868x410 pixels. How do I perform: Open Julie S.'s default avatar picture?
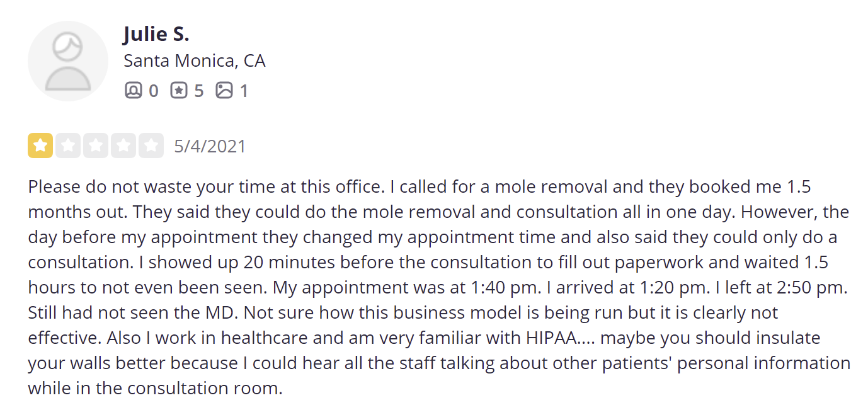pos(68,61)
